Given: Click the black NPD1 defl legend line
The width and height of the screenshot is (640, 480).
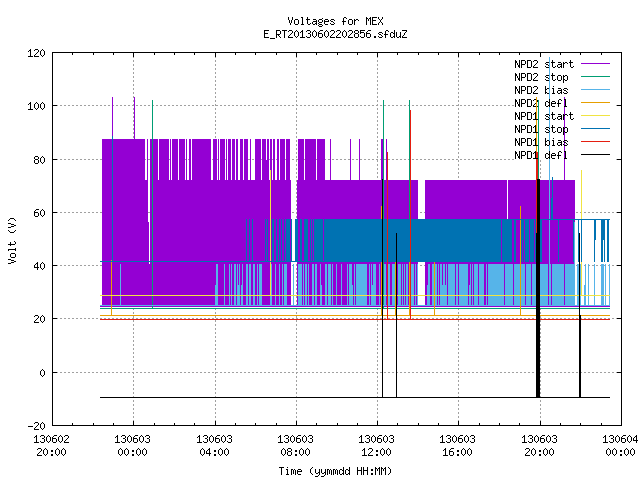Looking at the screenshot, I should [x=596, y=155].
